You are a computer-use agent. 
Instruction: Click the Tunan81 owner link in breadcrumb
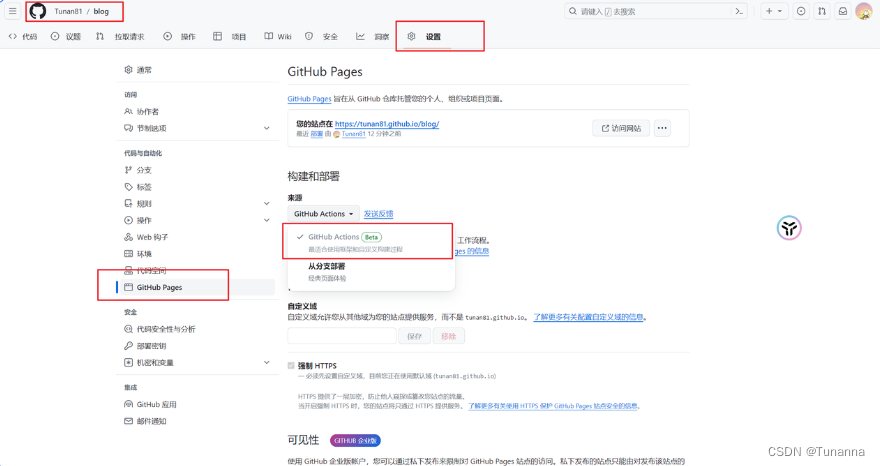pyautogui.click(x=68, y=11)
